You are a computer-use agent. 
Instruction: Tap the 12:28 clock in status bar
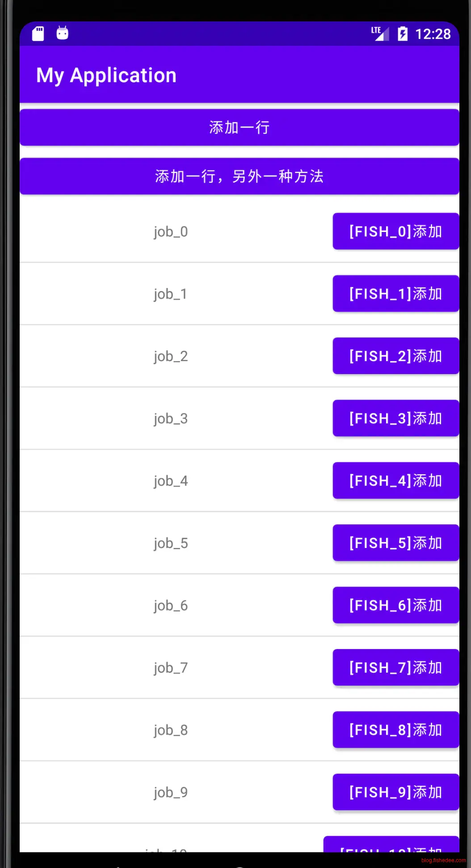[x=433, y=34]
